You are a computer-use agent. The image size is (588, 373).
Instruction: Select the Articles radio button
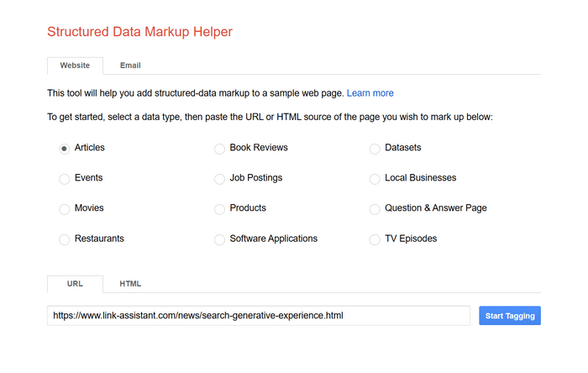[x=65, y=149]
